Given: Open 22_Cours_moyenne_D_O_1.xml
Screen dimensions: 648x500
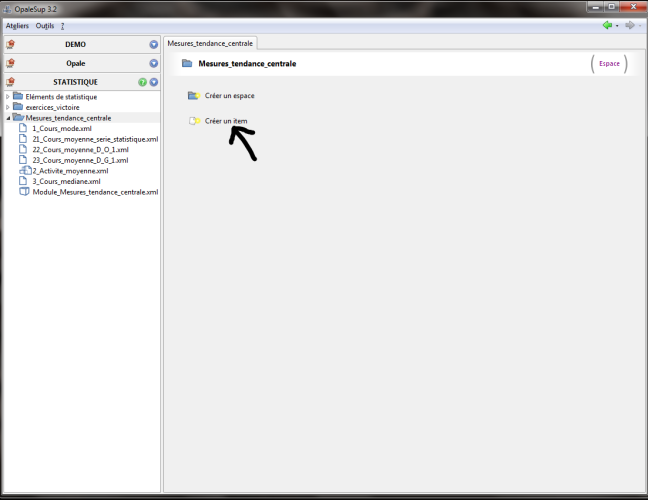Looking at the screenshot, I should (81, 150).
